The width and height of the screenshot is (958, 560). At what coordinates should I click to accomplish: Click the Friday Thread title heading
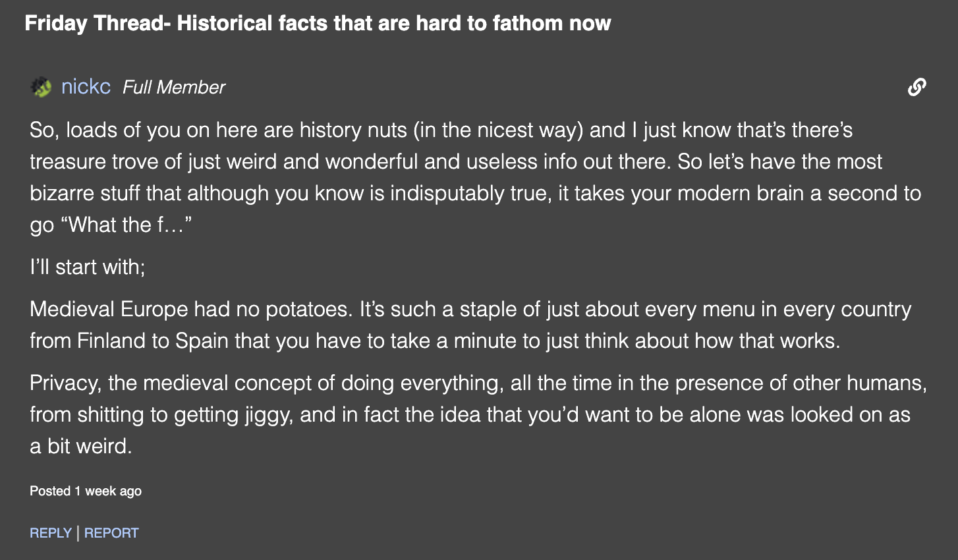click(318, 24)
